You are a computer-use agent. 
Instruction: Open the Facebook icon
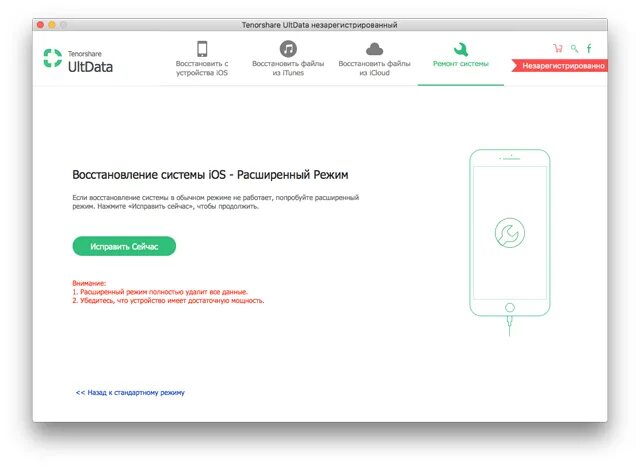589,49
